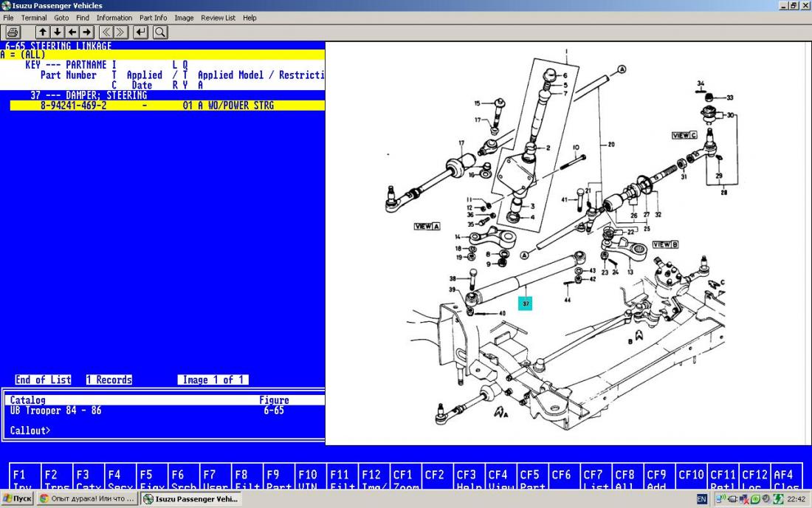The height and width of the screenshot is (508, 812).
Task: Open the Part Info menu
Action: 153,18
